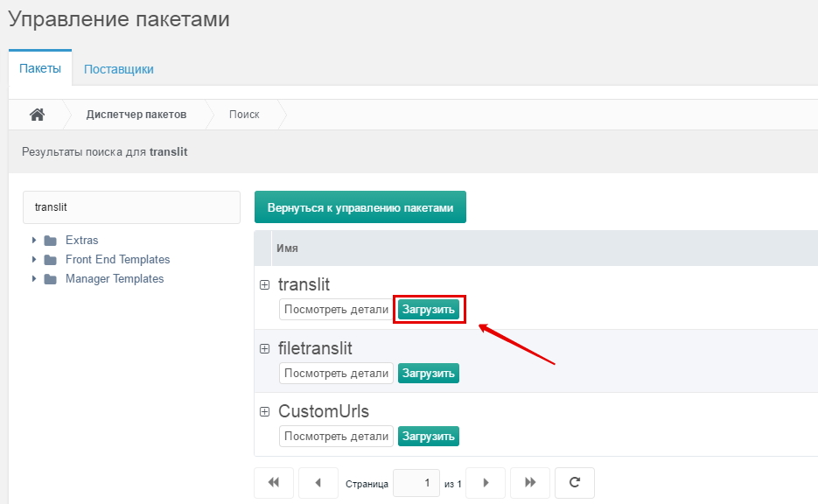Open Manager Templates category label
Viewport: 818px width, 504px height.
click(x=115, y=278)
